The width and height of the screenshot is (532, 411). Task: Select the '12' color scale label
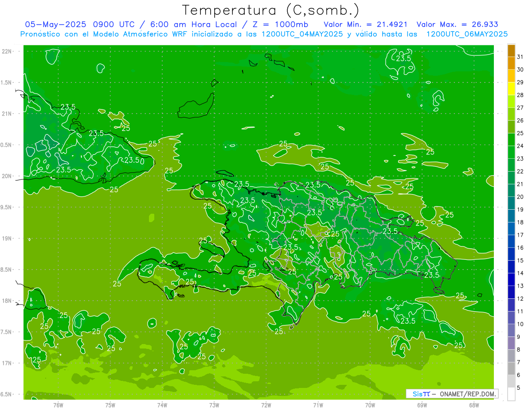pyautogui.click(x=520, y=299)
